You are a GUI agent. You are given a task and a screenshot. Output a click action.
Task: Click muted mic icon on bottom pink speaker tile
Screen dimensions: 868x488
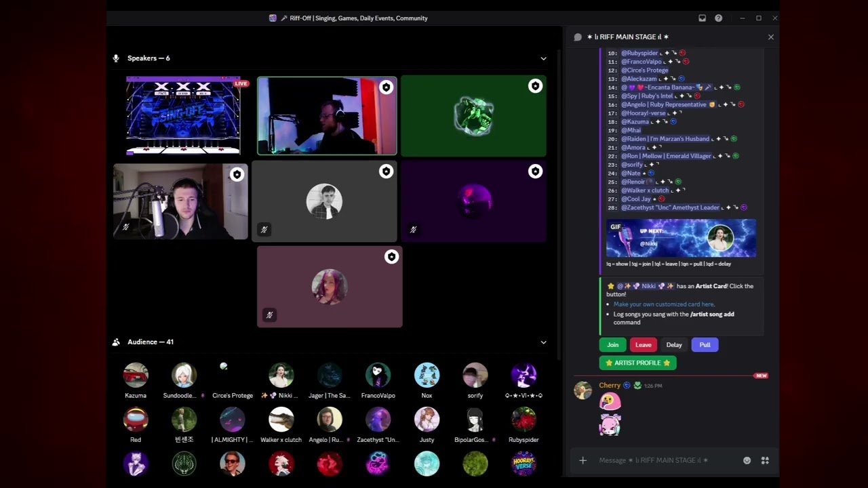[269, 315]
